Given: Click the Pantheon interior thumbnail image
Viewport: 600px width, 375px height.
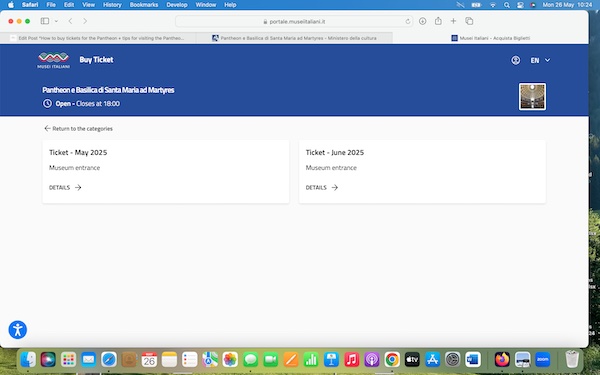Looking at the screenshot, I should pyautogui.click(x=532, y=96).
